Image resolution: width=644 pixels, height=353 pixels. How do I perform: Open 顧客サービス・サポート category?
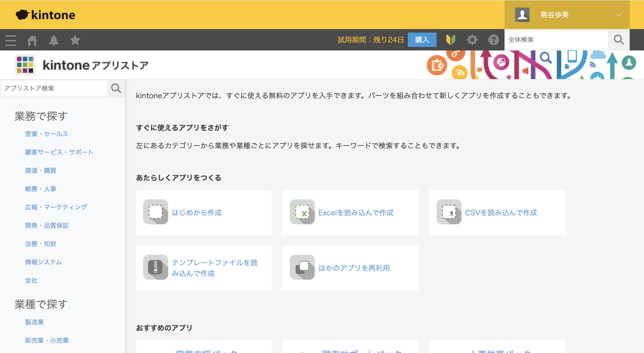click(x=59, y=152)
